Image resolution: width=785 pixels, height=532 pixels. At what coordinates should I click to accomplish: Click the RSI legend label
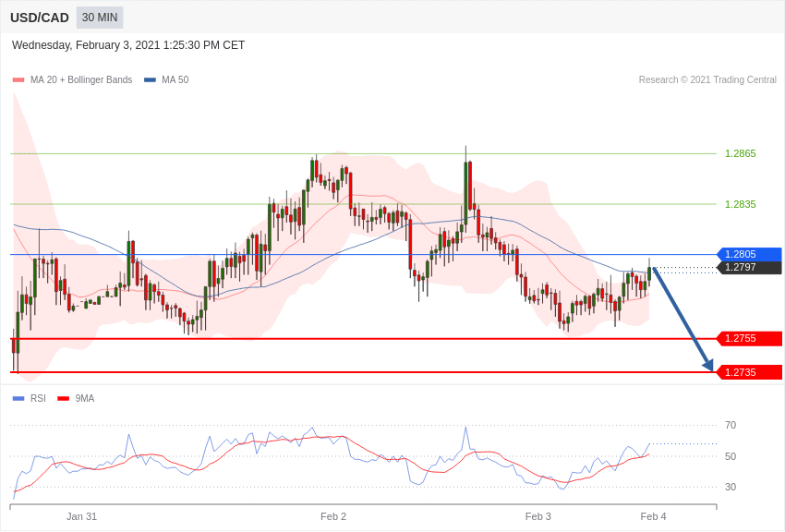click(x=38, y=398)
